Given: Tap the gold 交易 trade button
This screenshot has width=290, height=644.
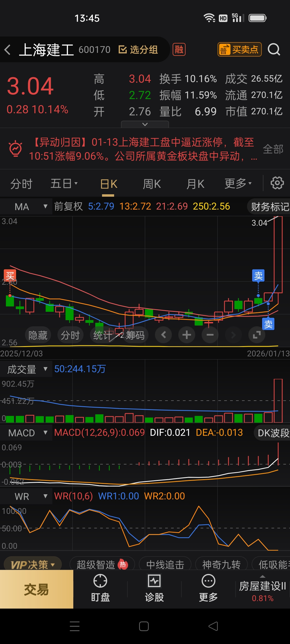Looking at the screenshot, I should point(37,589).
